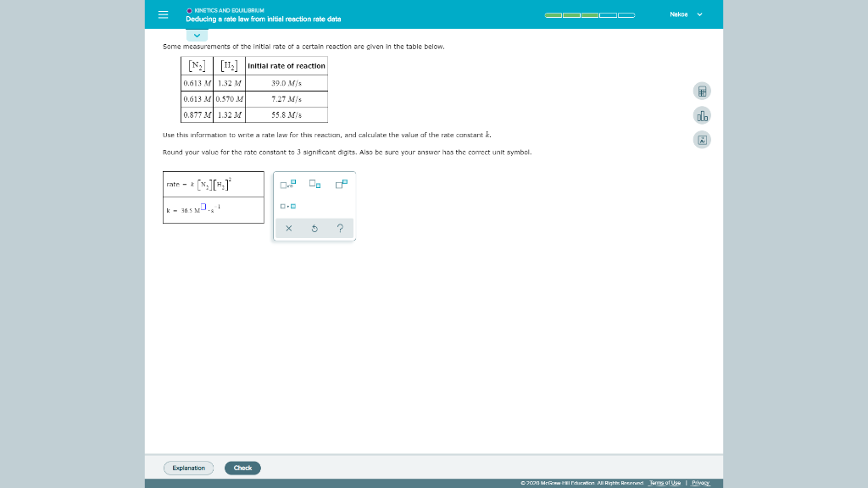Click the blue exponent box after M
Image resolution: width=868 pixels, height=488 pixels.
pyautogui.click(x=203, y=207)
